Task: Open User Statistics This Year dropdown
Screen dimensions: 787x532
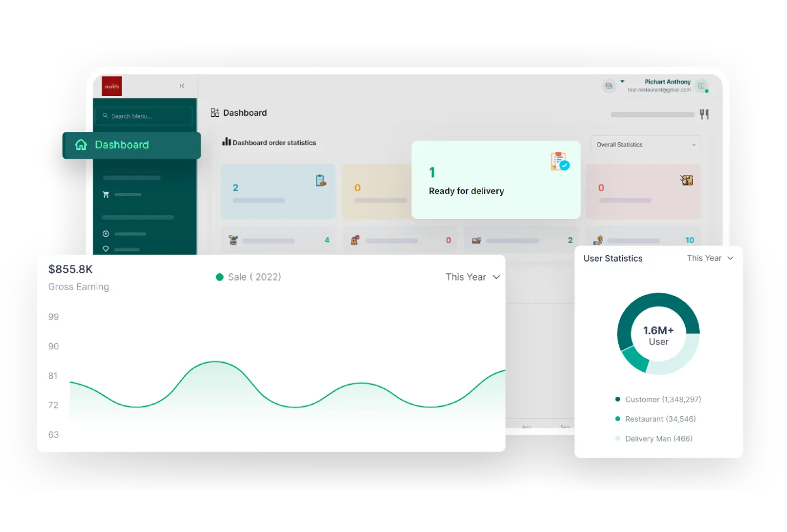Action: click(710, 258)
